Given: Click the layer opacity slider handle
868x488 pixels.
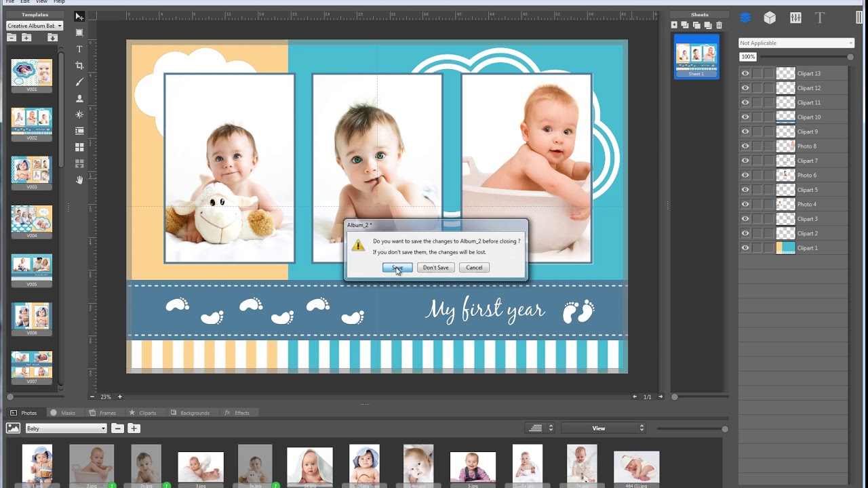Looking at the screenshot, I should tap(850, 57).
